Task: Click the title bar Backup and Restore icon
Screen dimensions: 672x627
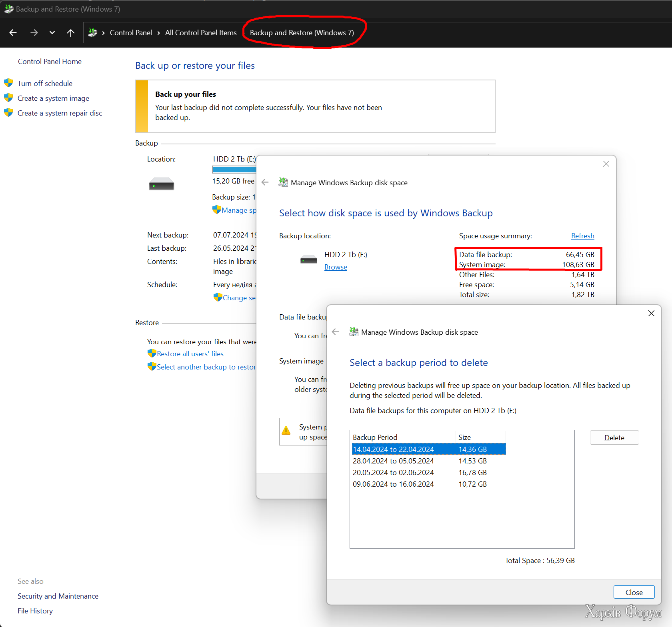Action: click(9, 9)
